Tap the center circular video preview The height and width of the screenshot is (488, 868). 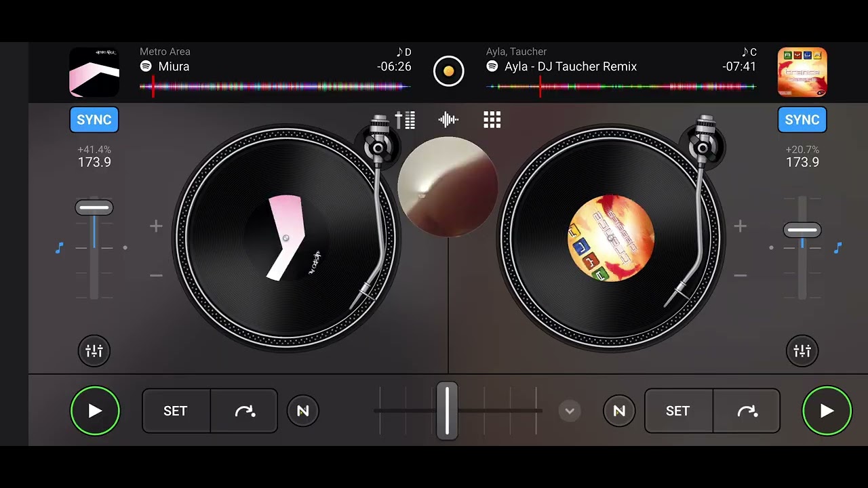click(448, 187)
